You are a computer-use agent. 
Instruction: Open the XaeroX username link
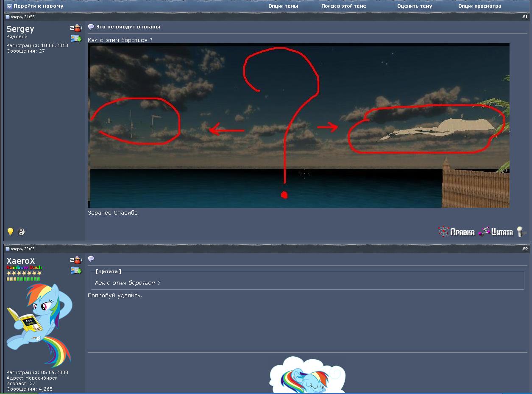pos(21,261)
